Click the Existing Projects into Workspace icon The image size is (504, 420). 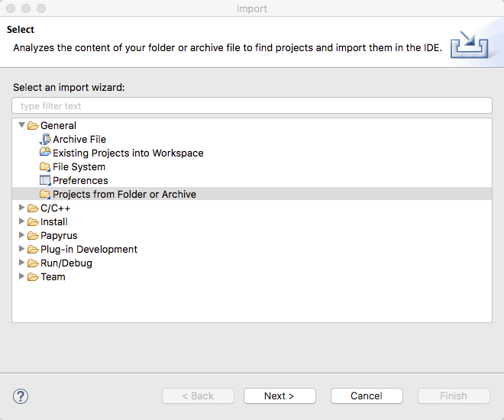coord(45,152)
